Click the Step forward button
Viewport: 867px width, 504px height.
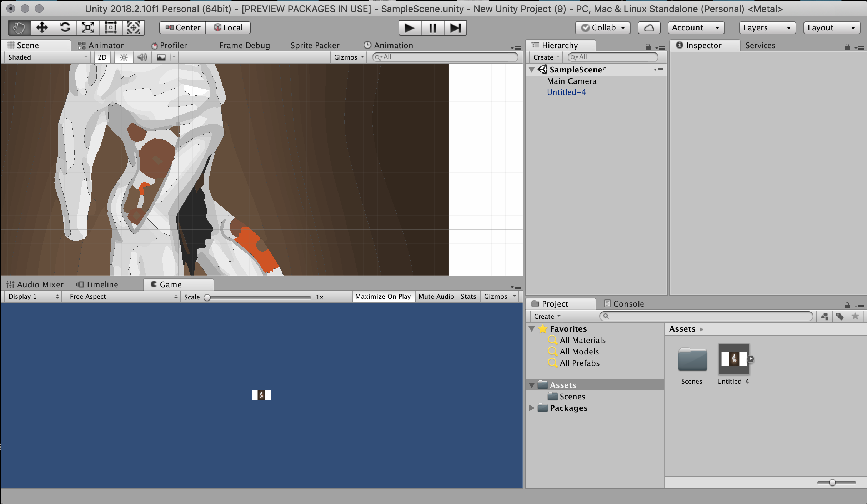tap(455, 27)
